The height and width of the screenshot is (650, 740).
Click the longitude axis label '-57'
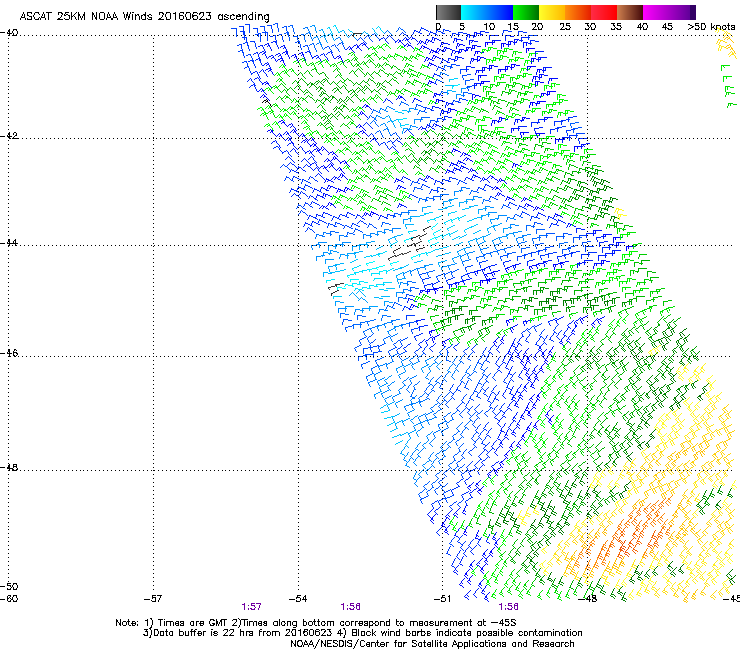click(x=153, y=599)
